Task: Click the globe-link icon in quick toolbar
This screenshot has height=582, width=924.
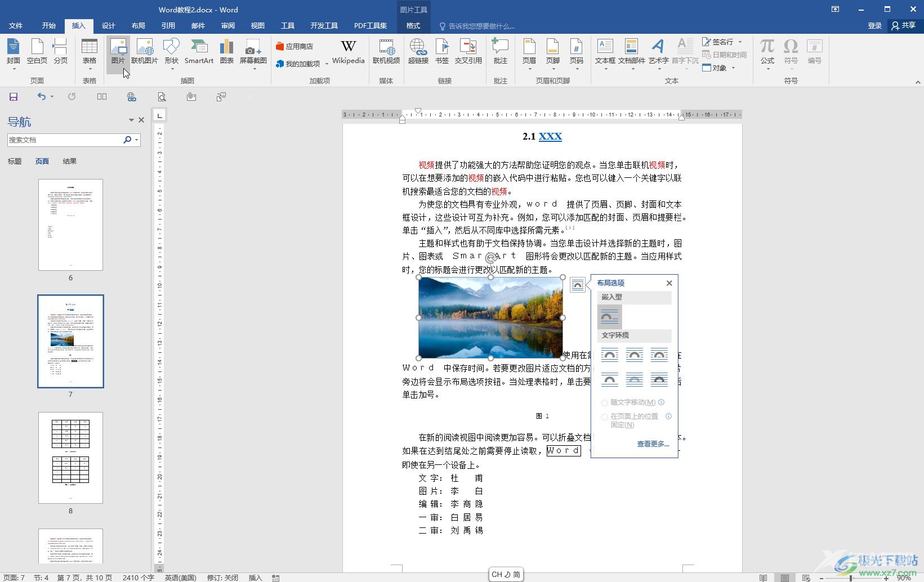Action: pos(132,97)
